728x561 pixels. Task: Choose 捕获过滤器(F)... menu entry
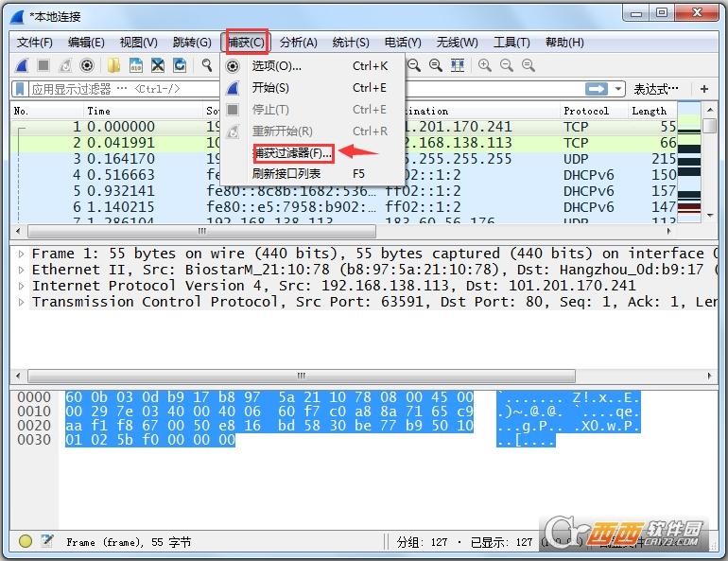(312, 153)
